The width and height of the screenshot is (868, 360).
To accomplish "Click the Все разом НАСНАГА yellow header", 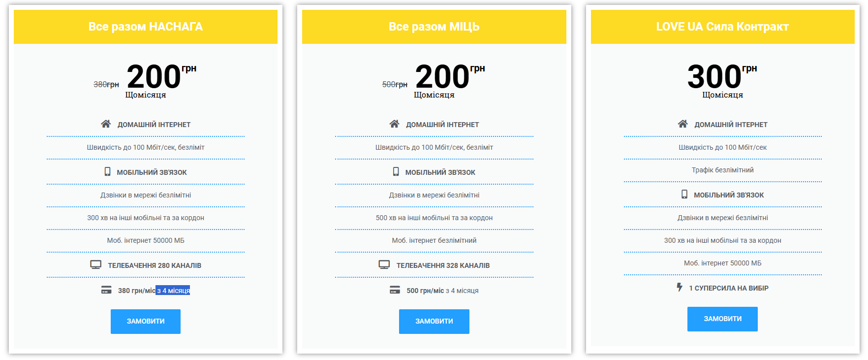I will pyautogui.click(x=146, y=27).
